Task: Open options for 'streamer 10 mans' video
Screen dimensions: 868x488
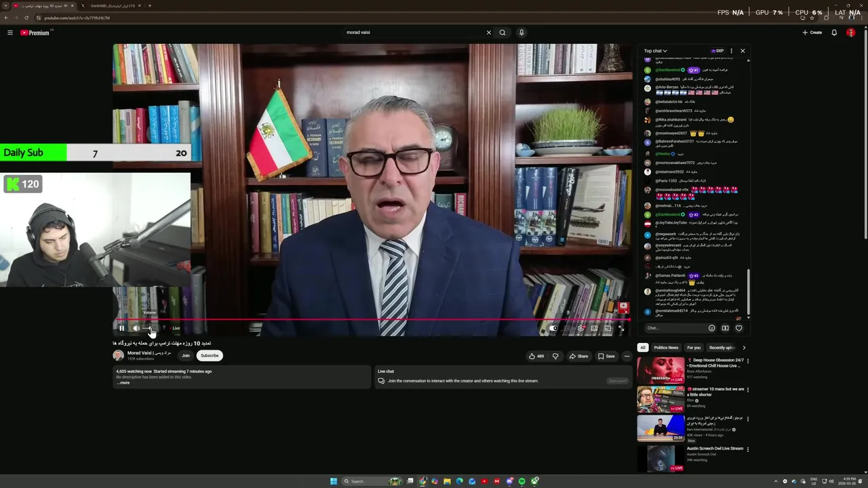Action: coord(747,390)
